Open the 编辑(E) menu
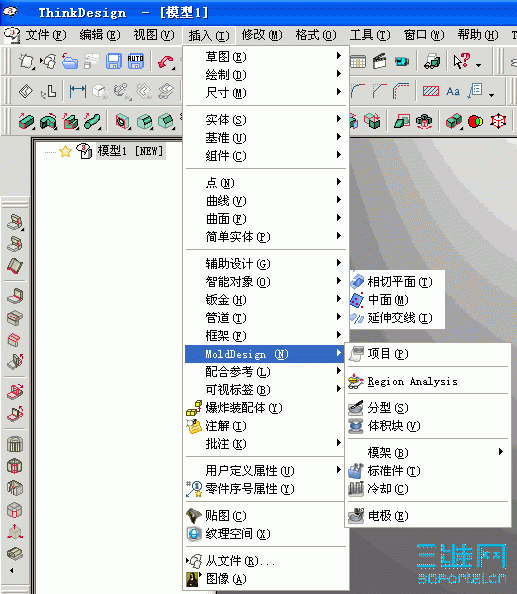This screenshot has height=594, width=517. pos(100,35)
